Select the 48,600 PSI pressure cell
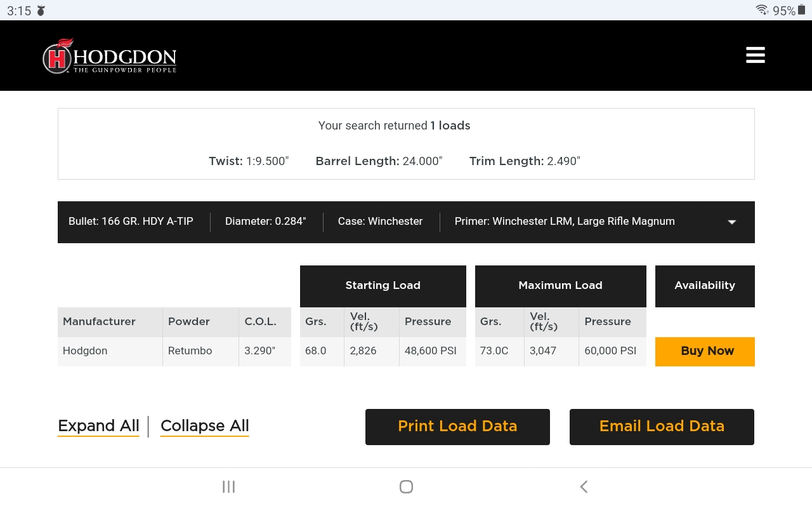Viewport: 812px width, 508px height. (433, 351)
